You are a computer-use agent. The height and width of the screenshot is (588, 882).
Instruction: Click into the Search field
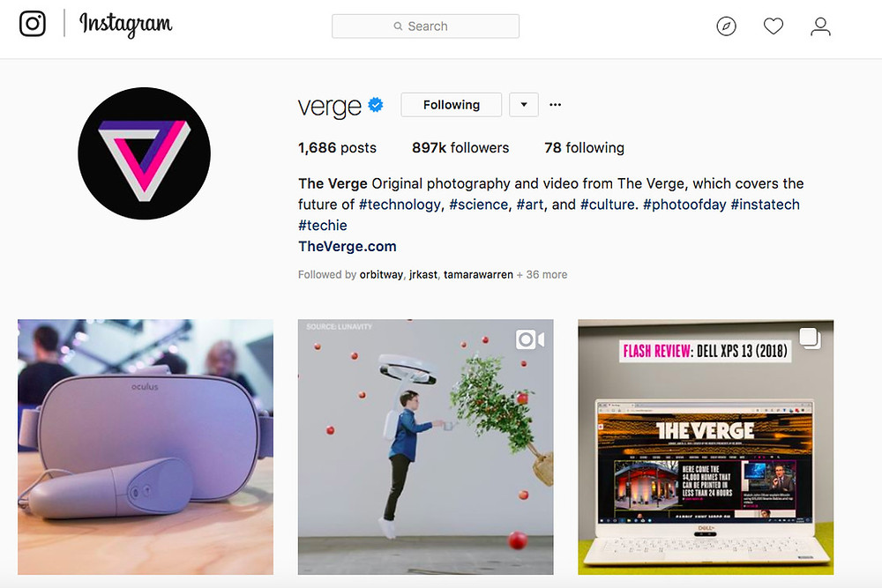click(x=425, y=26)
